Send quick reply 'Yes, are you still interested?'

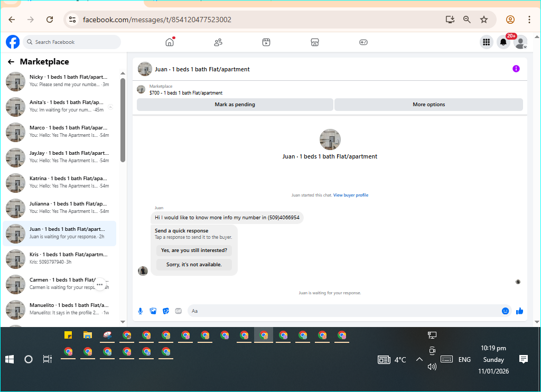tap(194, 250)
